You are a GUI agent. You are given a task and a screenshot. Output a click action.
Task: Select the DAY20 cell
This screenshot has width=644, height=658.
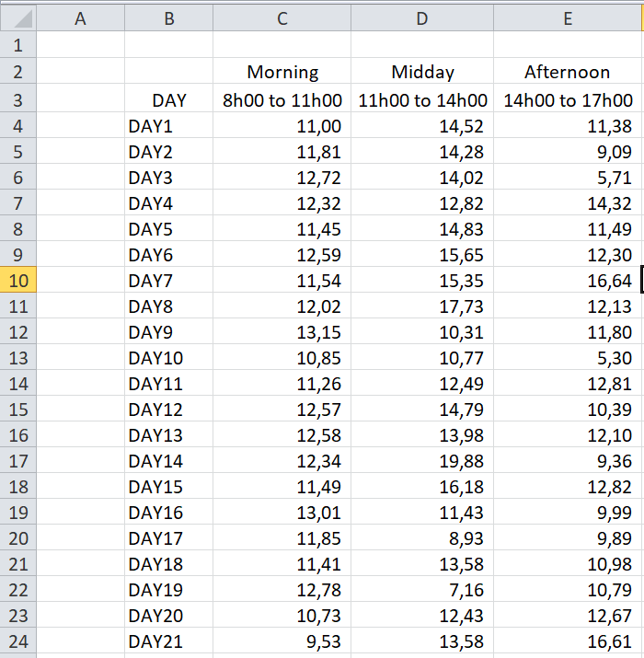coord(168,615)
